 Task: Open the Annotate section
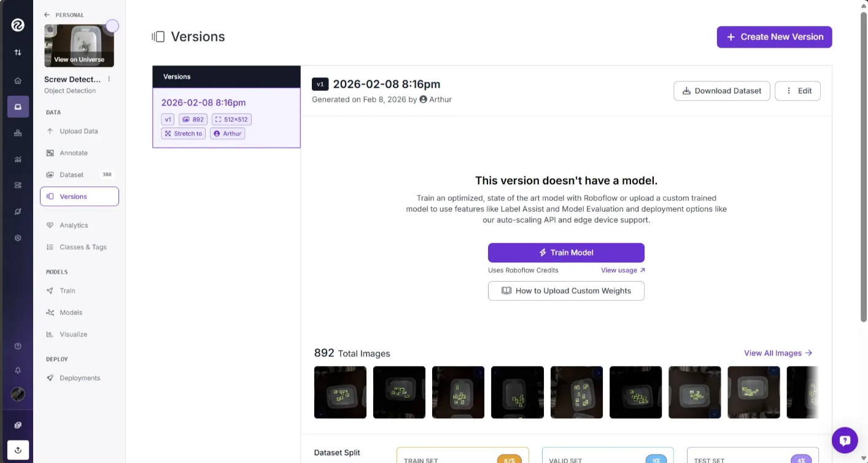74,153
